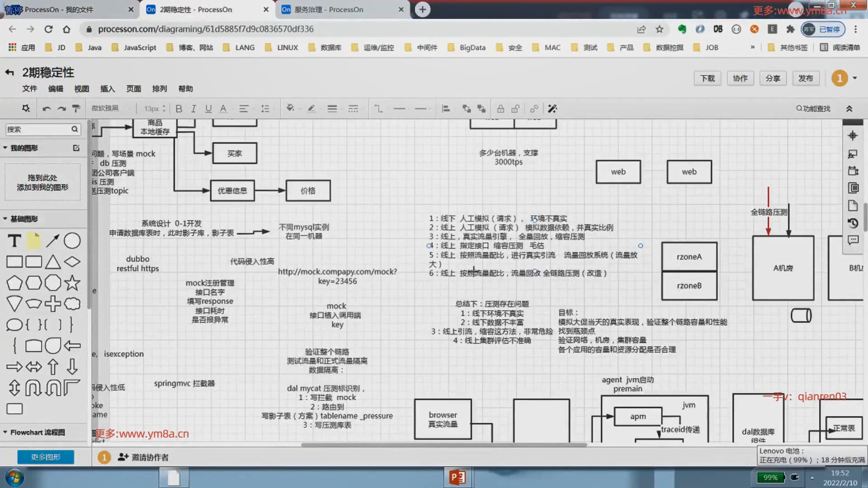Toggle bold text formatting
This screenshot has width=868, height=488.
tap(179, 108)
